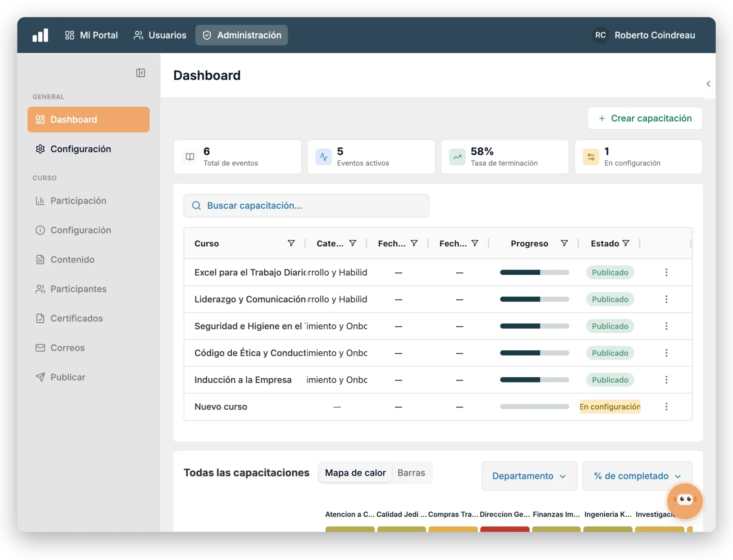Click the Ingenieria K... heatmap column label
This screenshot has height=560, width=733.
pyautogui.click(x=608, y=514)
